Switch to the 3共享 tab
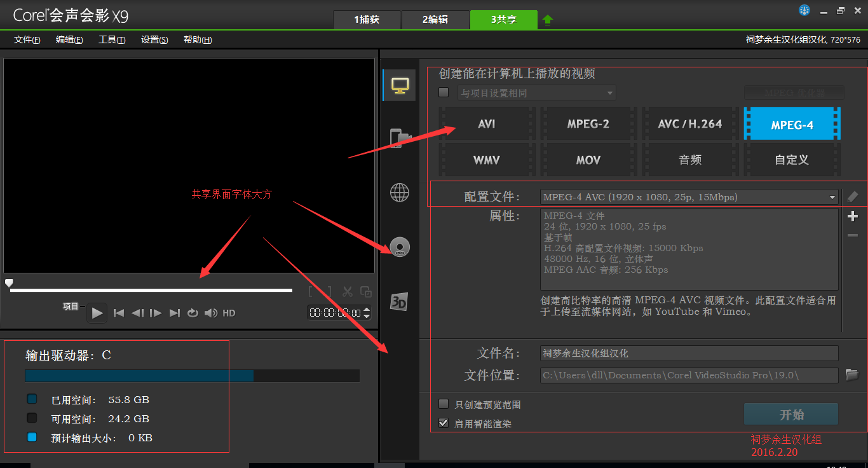Image resolution: width=868 pixels, height=468 pixels. click(x=504, y=20)
